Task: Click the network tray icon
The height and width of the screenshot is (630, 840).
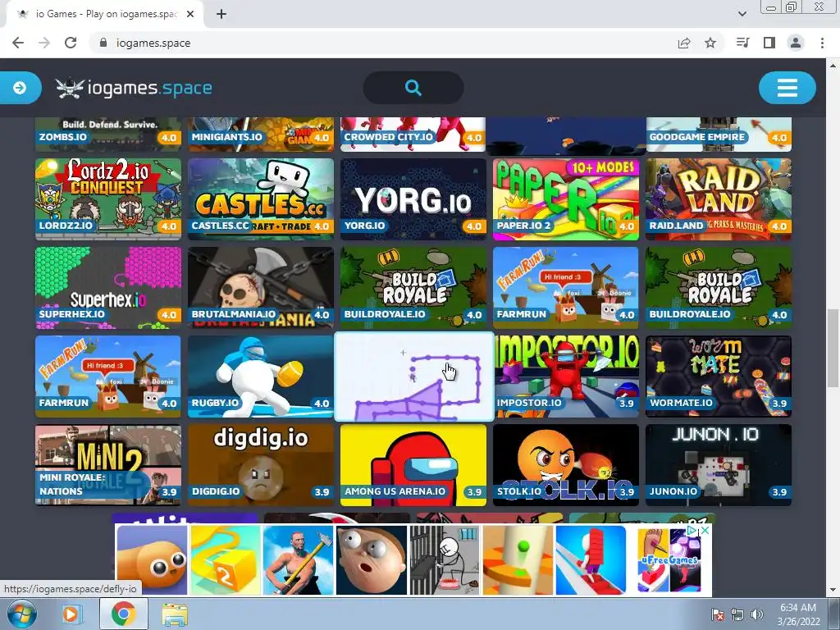Action: [737, 614]
